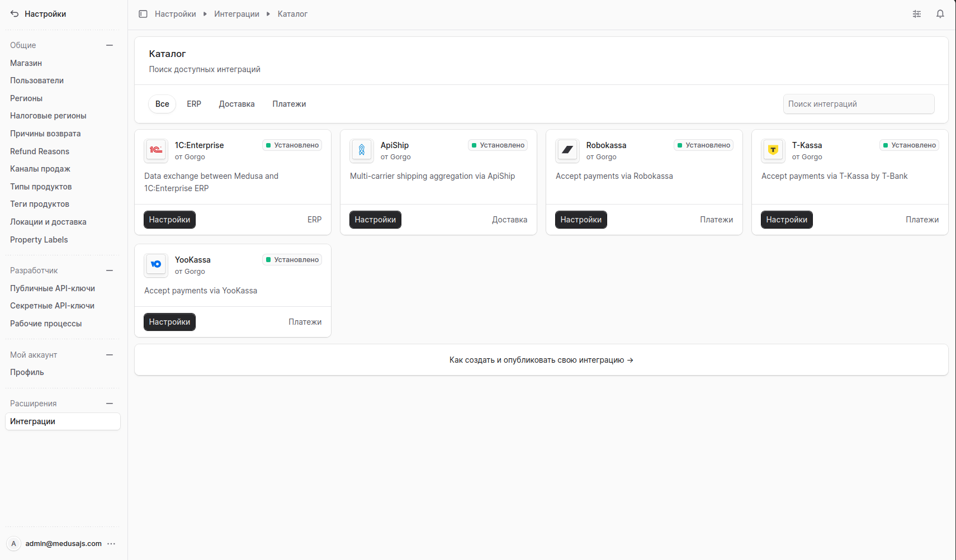Click the T-Kassa logo icon
The height and width of the screenshot is (560, 956).
point(773,151)
